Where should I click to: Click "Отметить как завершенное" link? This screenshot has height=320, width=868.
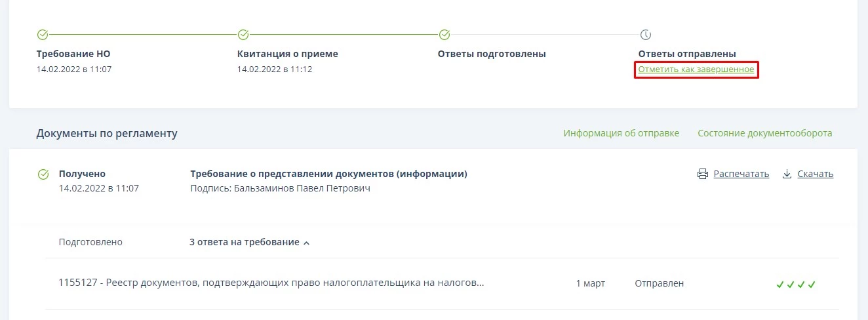tap(696, 69)
